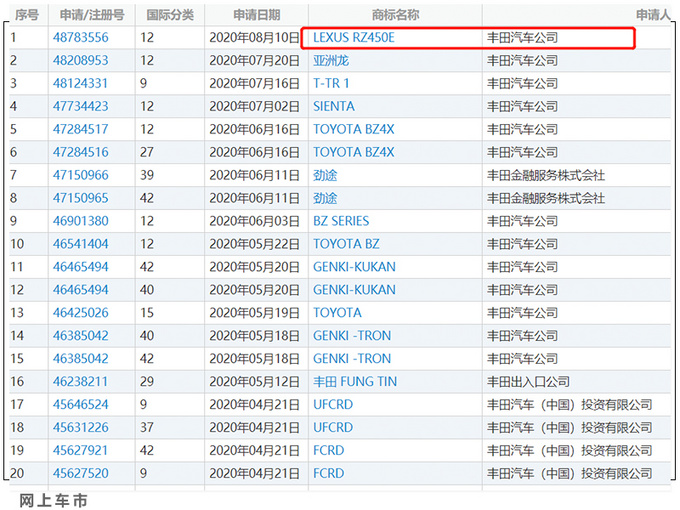Viewport: 680px width, 510px height.
Task: Open TOYOTA BZ4X in class 27 row
Action: pyautogui.click(x=353, y=152)
